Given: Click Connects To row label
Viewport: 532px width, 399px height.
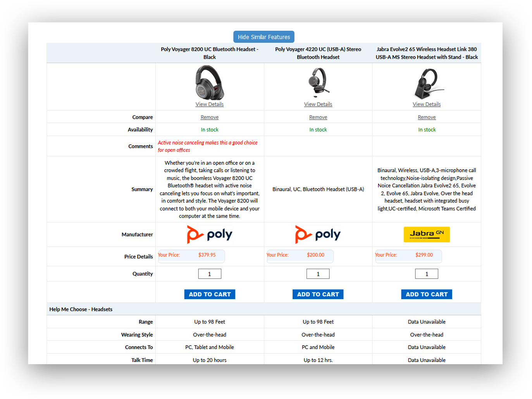Looking at the screenshot, I should [139, 347].
